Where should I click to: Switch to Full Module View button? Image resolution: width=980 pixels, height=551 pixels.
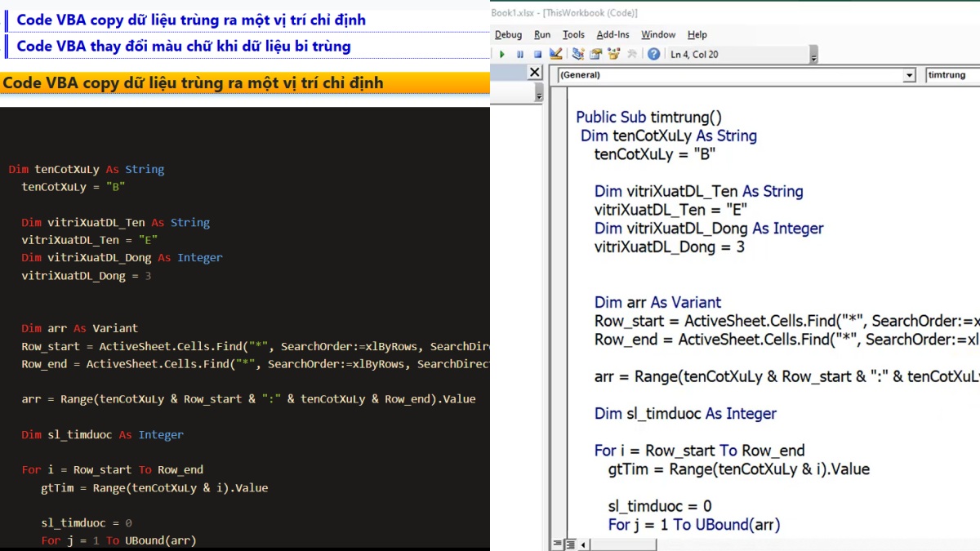click(x=571, y=544)
